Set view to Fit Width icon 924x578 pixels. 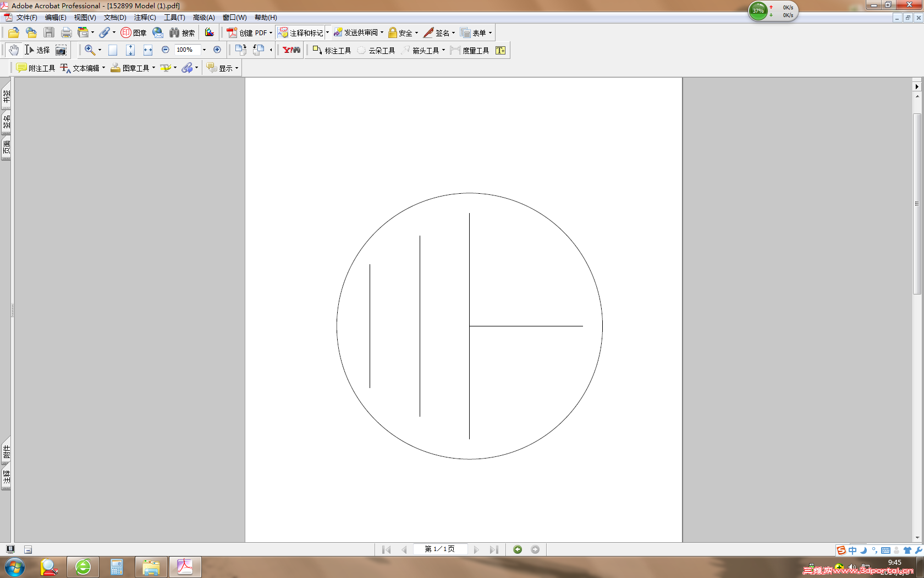point(148,50)
